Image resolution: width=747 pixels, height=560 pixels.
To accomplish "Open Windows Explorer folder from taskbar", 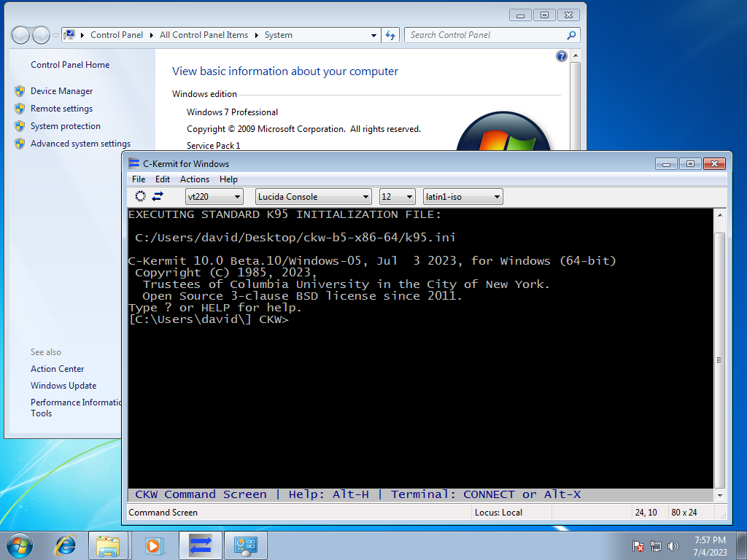I will pos(109,545).
